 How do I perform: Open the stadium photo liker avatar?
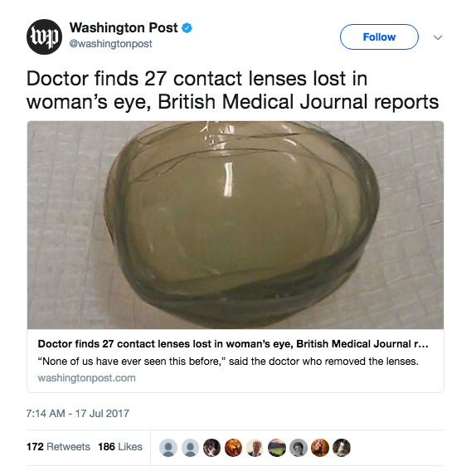277,448
